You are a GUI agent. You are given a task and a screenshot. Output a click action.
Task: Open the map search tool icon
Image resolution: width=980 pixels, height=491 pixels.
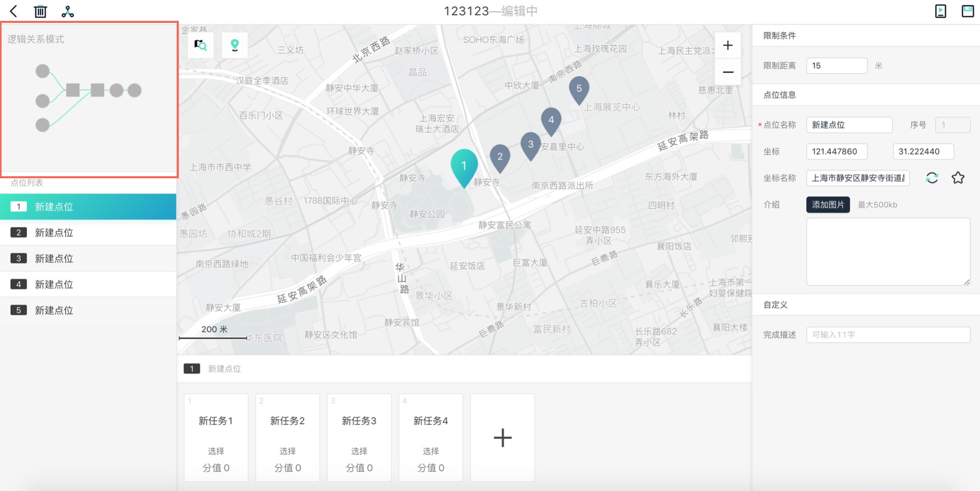tap(200, 45)
